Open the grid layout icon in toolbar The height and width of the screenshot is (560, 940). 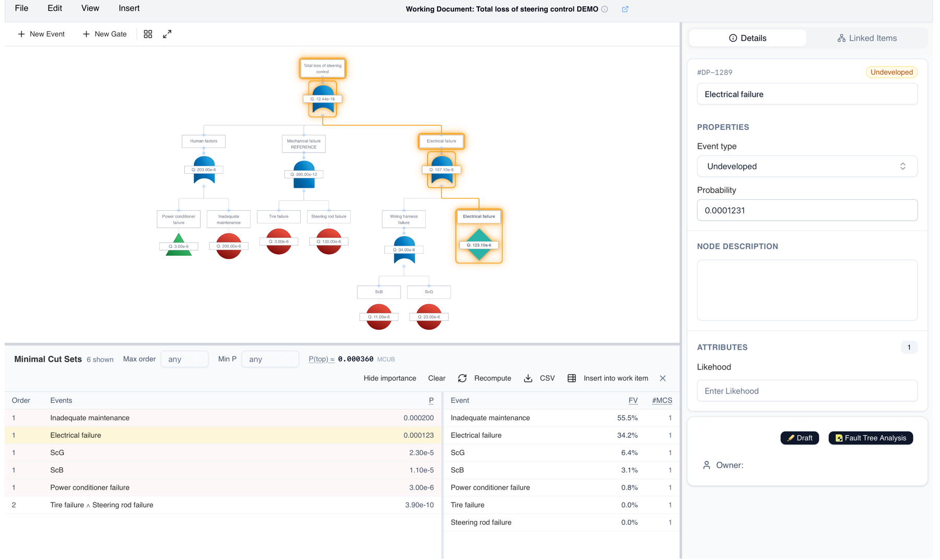(148, 34)
